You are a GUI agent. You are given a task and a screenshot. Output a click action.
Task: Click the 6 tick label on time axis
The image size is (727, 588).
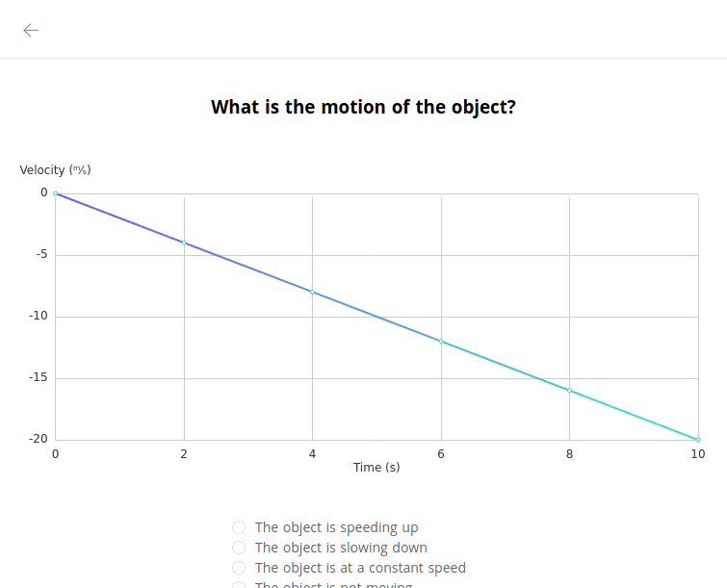point(441,454)
